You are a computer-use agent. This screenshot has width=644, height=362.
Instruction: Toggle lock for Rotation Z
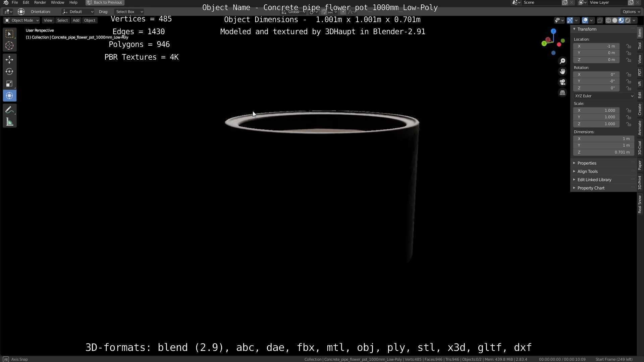629,88
